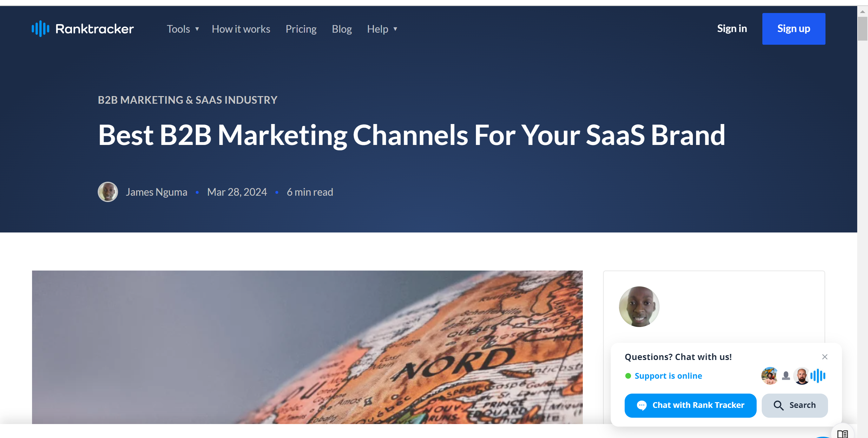Screen dimensions: 868x438
Task: Click the Ranktracker waveform icon in the chat widget
Action: (x=818, y=376)
